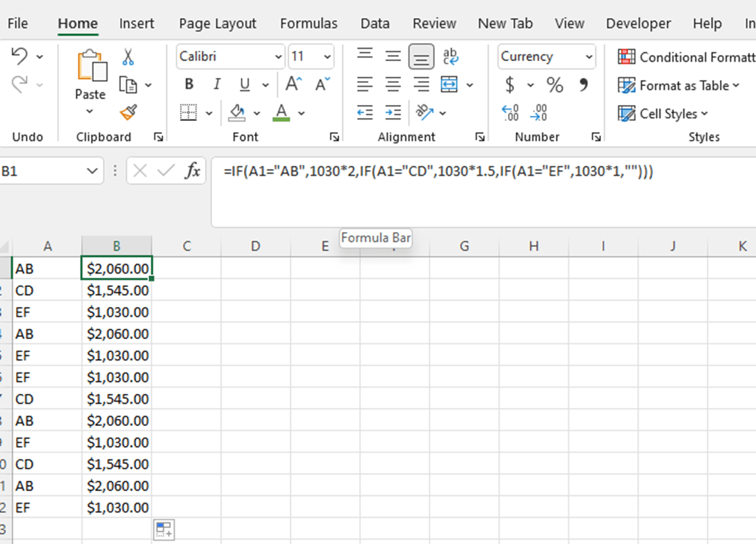Switch to the Developer tab
Screen dimensions: 756x544
click(639, 23)
